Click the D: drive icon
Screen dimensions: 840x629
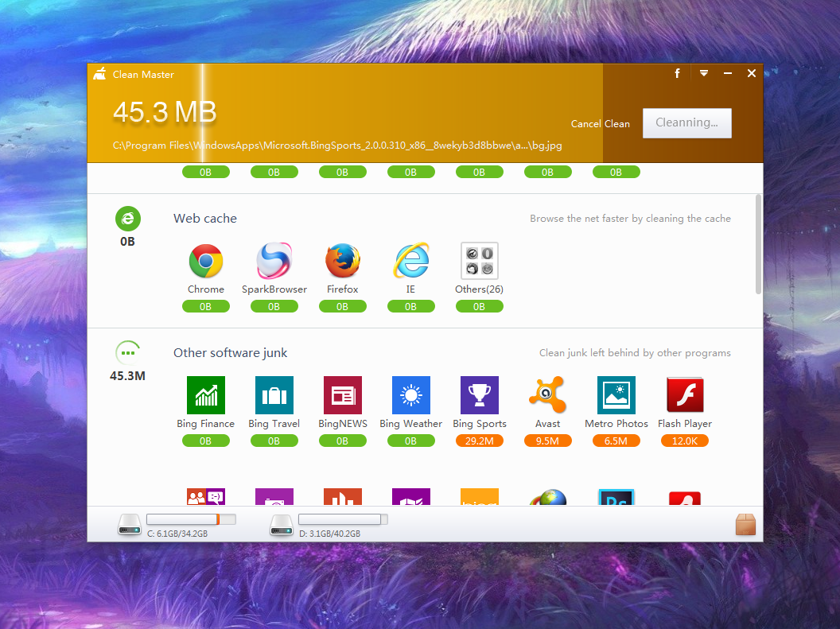coord(282,525)
